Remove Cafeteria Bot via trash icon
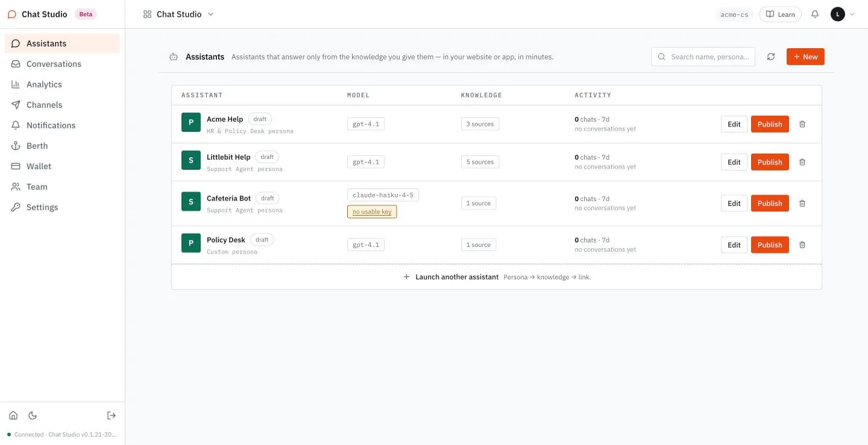The image size is (868, 445). 802,204
